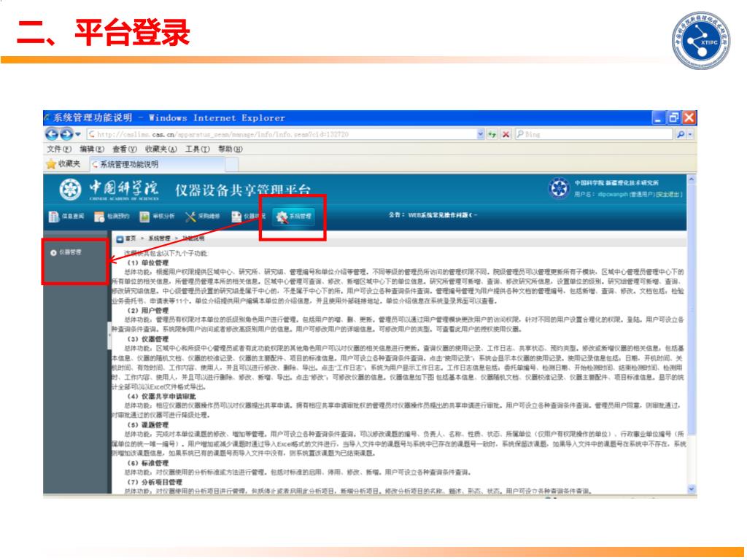This screenshot has height=560, width=747.
Task: Open the search provider dropdown arrow
Action: (x=690, y=134)
